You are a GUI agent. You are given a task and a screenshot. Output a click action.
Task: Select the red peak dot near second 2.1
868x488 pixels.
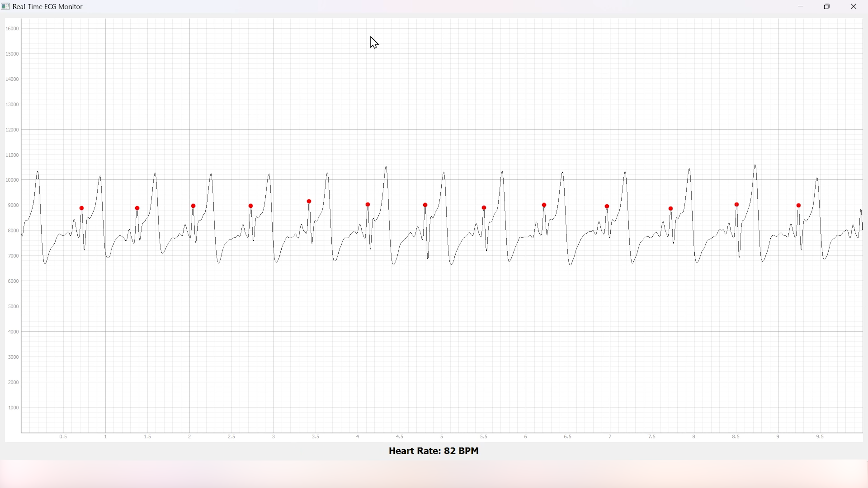[x=193, y=205]
